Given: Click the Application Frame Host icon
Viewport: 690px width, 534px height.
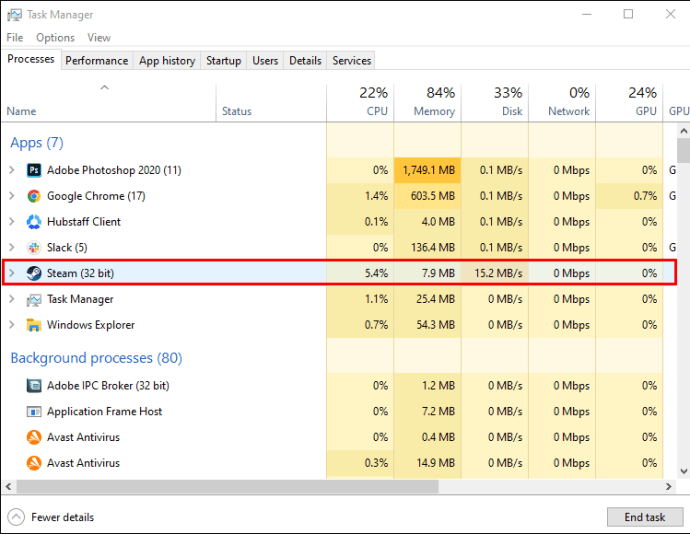Looking at the screenshot, I should (34, 411).
